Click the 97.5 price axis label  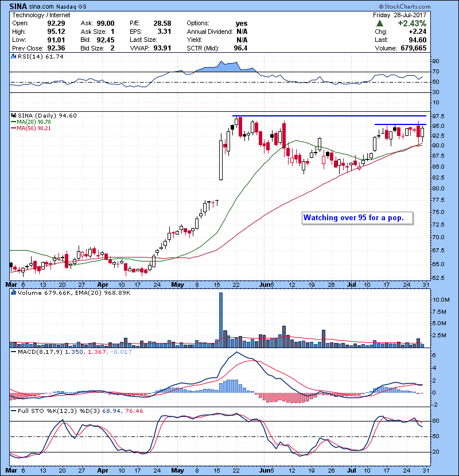click(x=438, y=116)
